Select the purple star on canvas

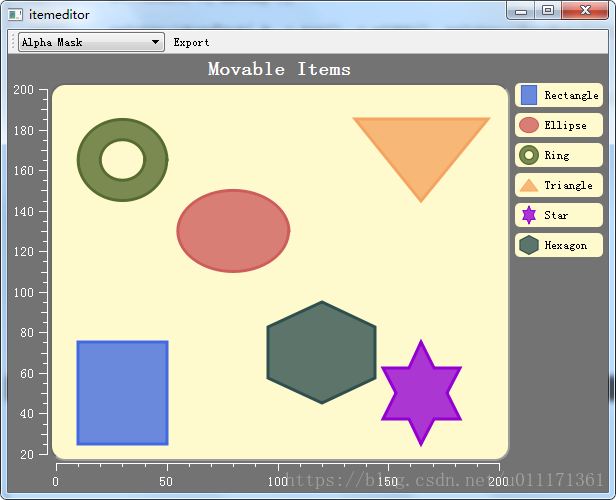[421, 393]
